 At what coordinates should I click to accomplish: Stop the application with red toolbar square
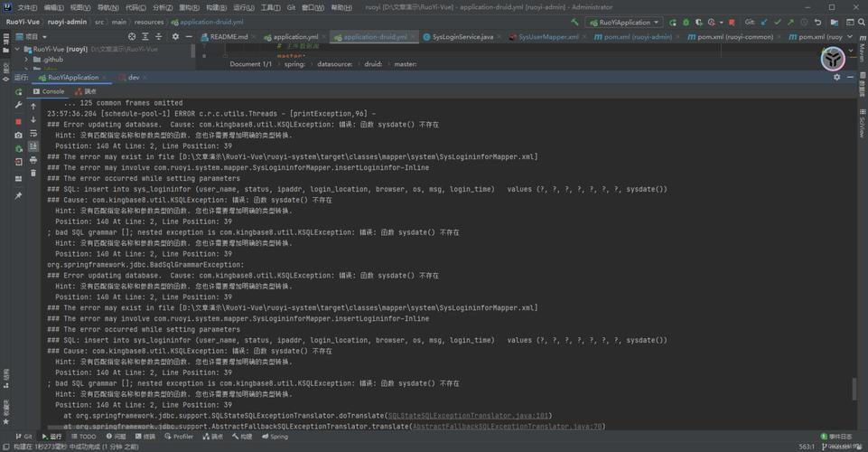coord(732,23)
